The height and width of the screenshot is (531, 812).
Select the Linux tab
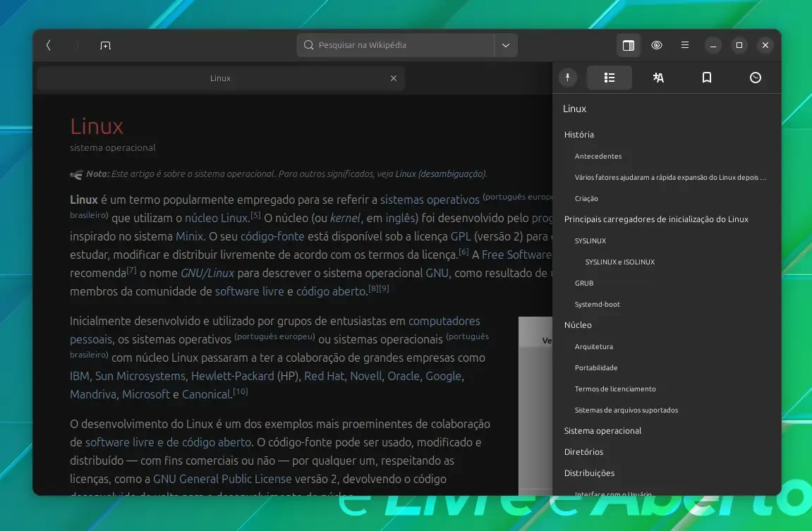point(220,78)
